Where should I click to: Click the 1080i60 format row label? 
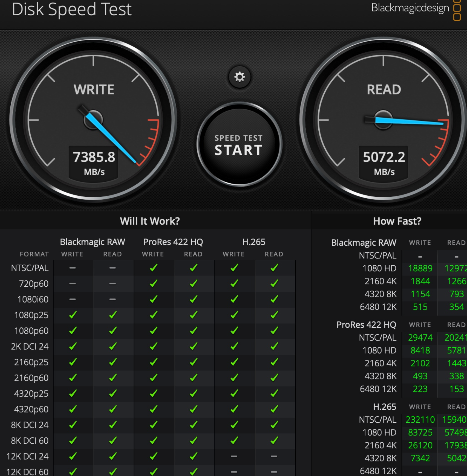(33, 299)
